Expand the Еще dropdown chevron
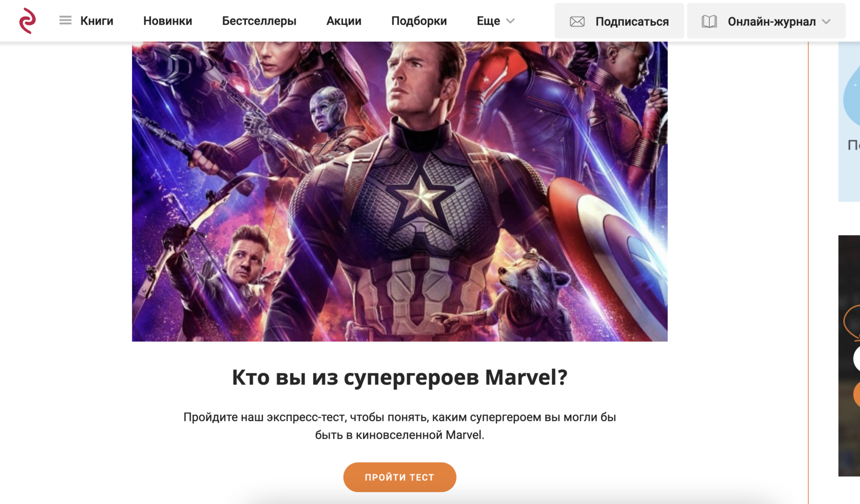 click(x=510, y=21)
